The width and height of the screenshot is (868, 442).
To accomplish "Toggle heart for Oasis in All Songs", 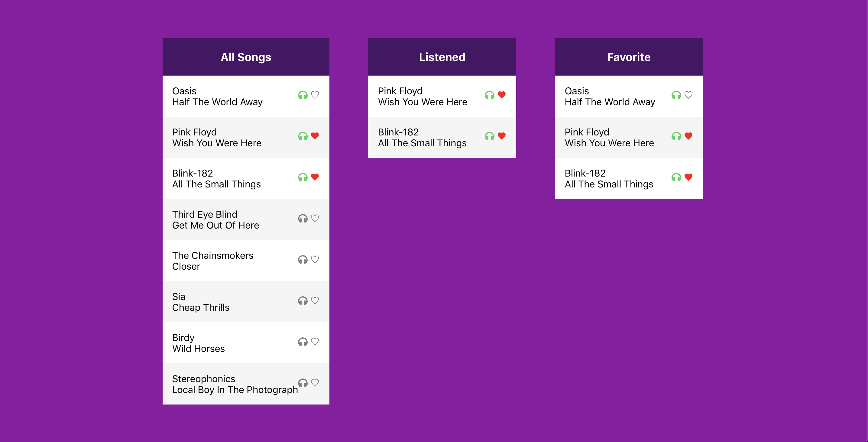I will coord(315,95).
